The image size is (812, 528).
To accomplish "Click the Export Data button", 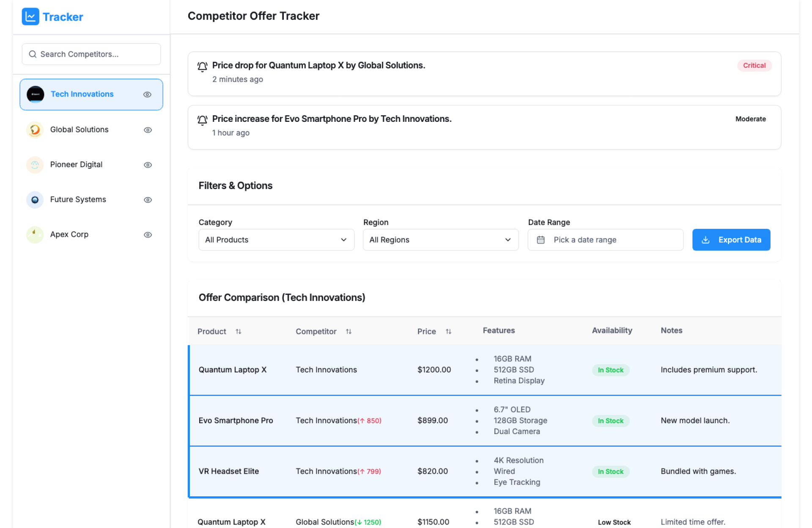I will click(731, 240).
